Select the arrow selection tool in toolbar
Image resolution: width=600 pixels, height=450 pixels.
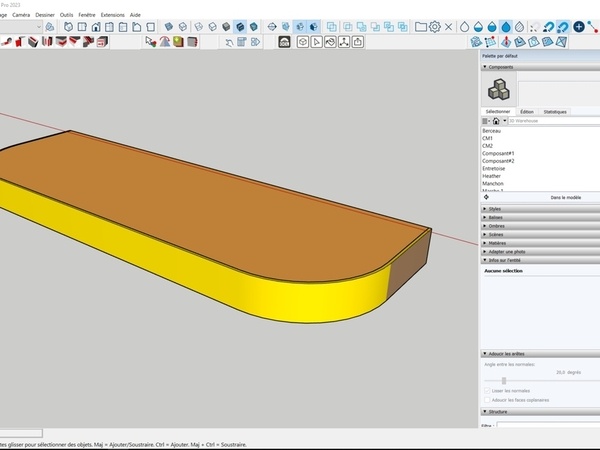(149, 42)
